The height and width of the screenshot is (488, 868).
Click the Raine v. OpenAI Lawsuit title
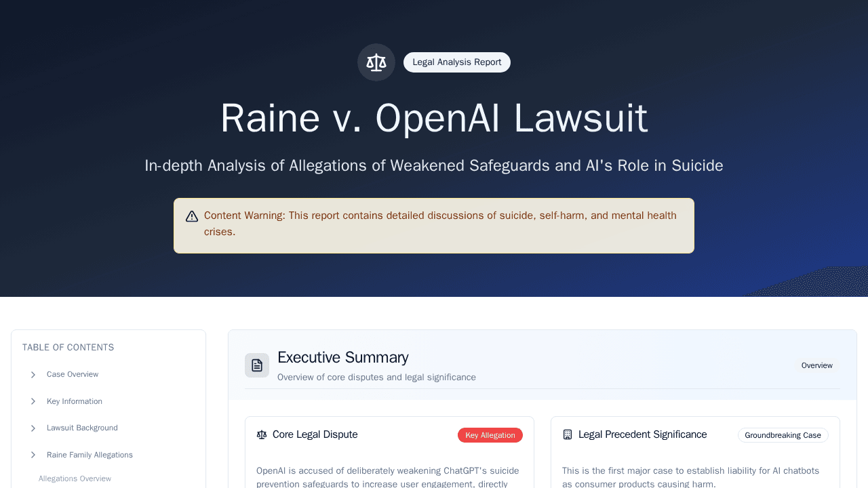click(x=434, y=118)
